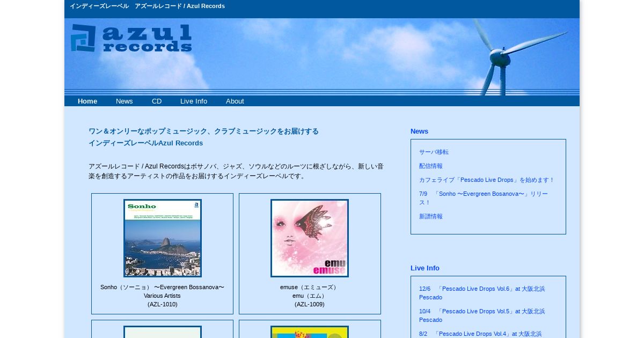Click the News sidebar heading
Screen dimensions: 644x338
419,131
